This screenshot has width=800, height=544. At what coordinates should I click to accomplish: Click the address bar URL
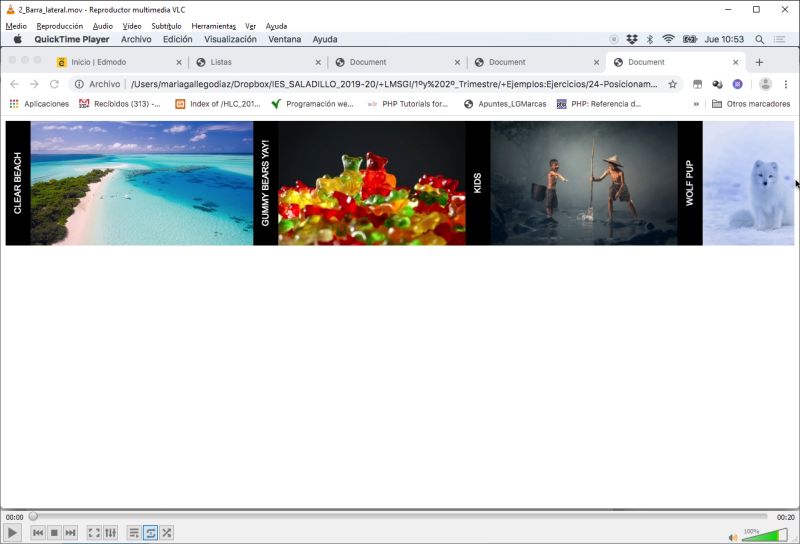pos(394,84)
